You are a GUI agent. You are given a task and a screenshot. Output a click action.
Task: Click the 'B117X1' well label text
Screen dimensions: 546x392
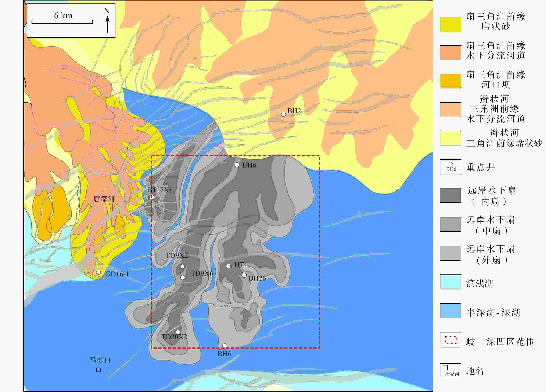tap(160, 190)
